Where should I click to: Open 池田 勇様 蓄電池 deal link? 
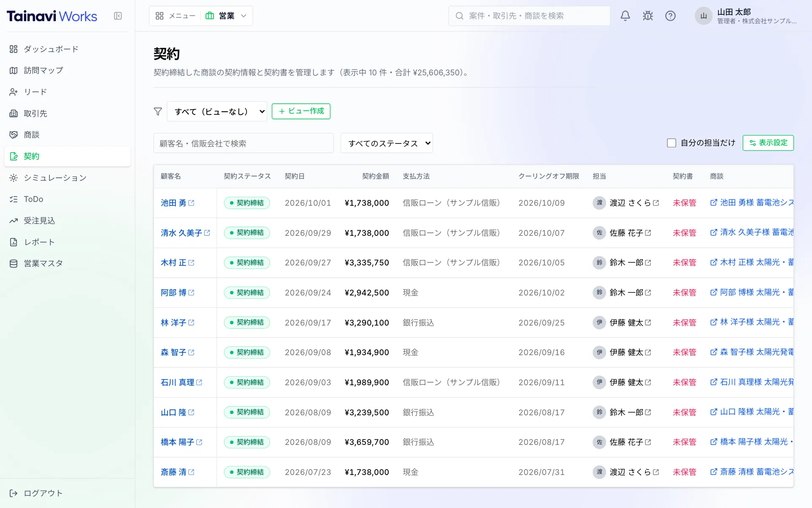[x=752, y=203]
